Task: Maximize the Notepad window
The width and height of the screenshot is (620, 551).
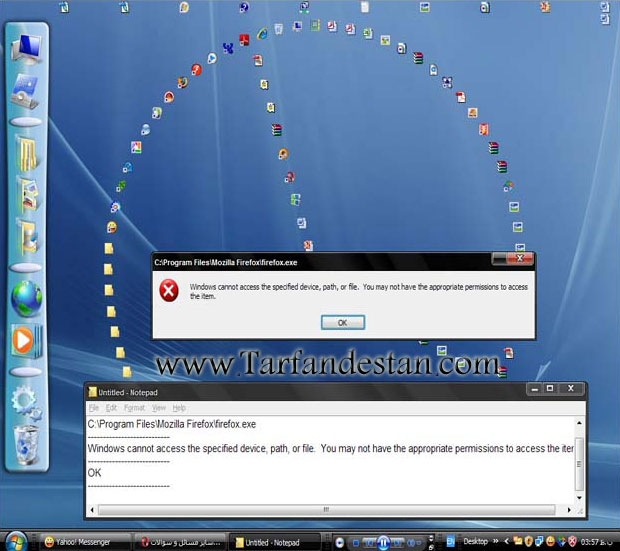Action: point(550,388)
